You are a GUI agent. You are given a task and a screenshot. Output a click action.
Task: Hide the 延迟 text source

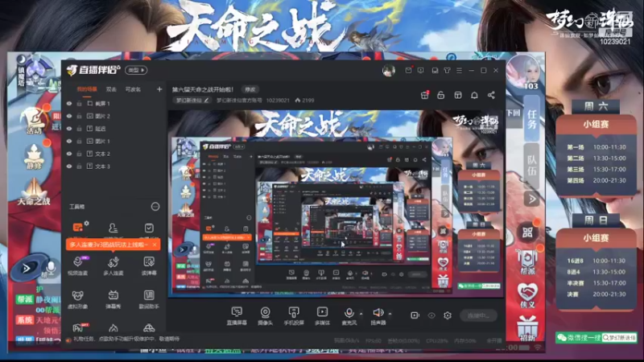69,129
